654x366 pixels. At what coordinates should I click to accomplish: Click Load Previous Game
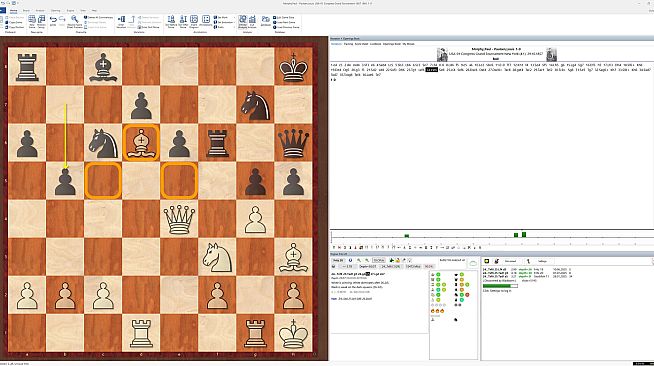[286, 27]
